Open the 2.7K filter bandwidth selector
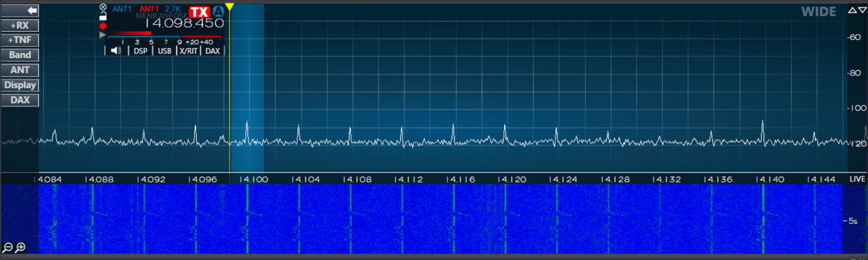The height and width of the screenshot is (260, 868). tap(173, 9)
